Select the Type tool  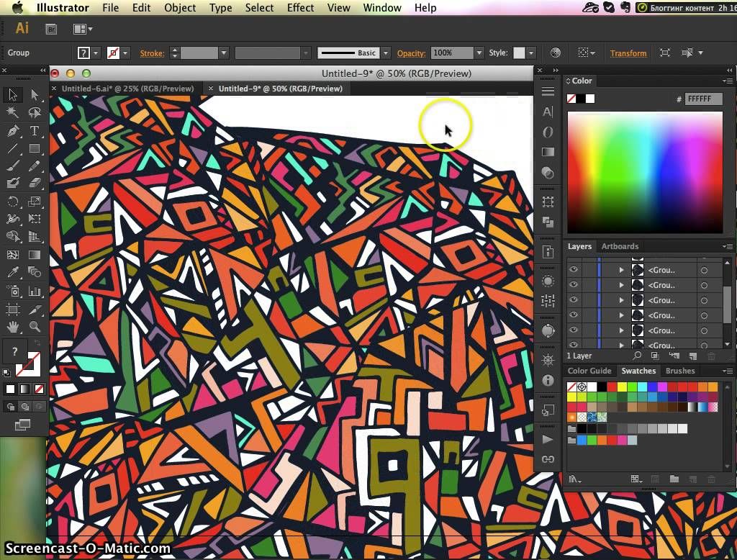[x=34, y=131]
